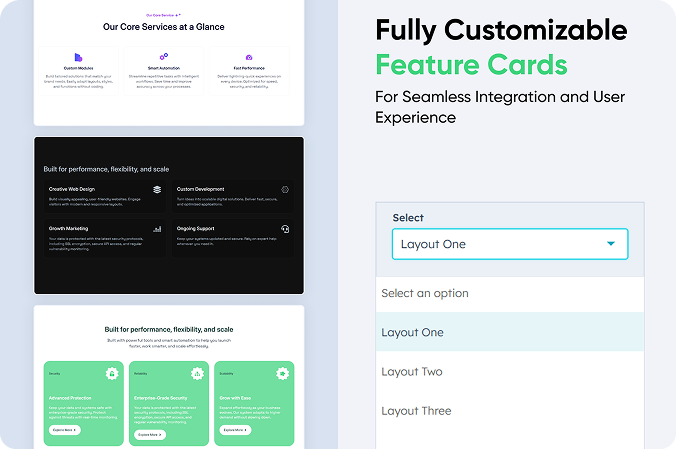Click the green 'Feature Cards' headline
This screenshot has height=449, width=676.
point(472,65)
